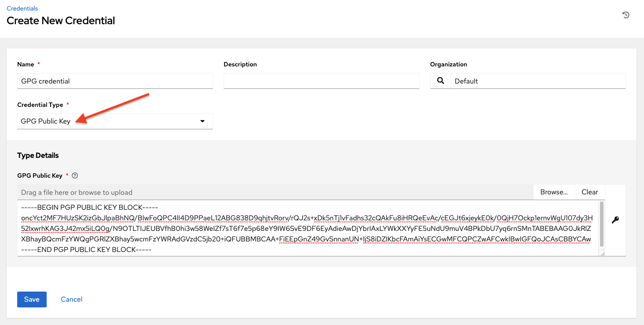The image size is (644, 325).
Task: Select the Name field containing GPG credential
Action: 114,81
